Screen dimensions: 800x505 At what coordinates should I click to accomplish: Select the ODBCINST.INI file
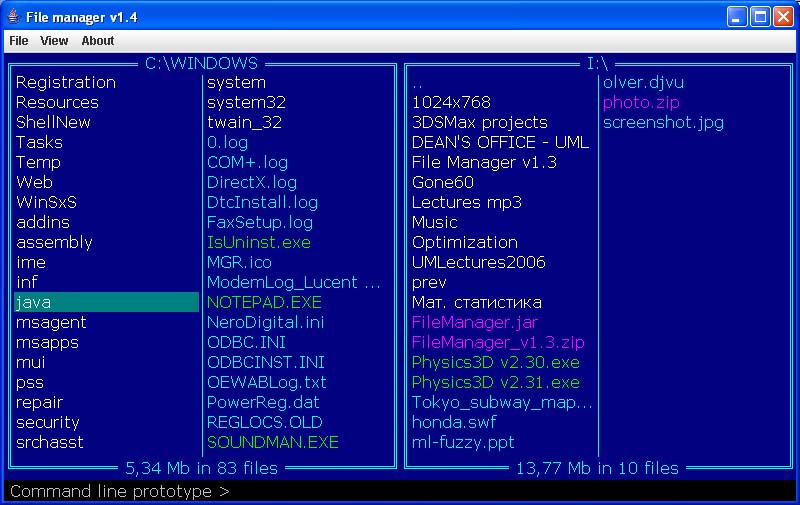click(x=265, y=362)
